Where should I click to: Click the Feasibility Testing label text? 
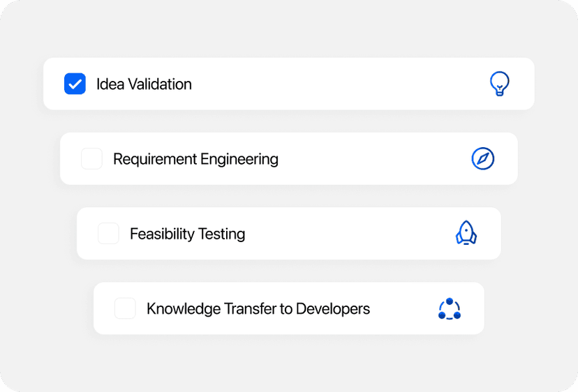[187, 234]
